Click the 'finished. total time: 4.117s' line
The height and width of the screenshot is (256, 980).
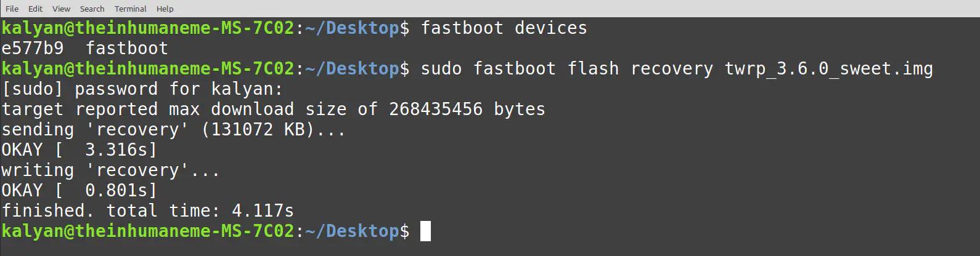[x=147, y=210]
